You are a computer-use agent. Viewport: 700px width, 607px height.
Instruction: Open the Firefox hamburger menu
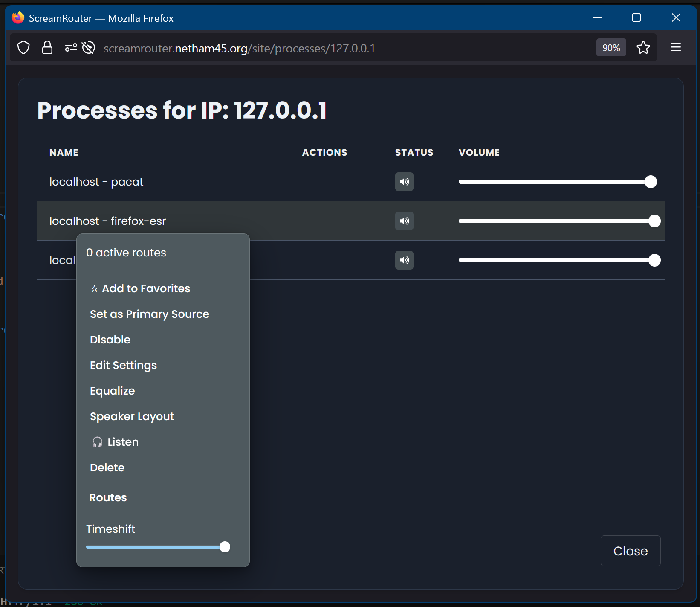point(675,47)
